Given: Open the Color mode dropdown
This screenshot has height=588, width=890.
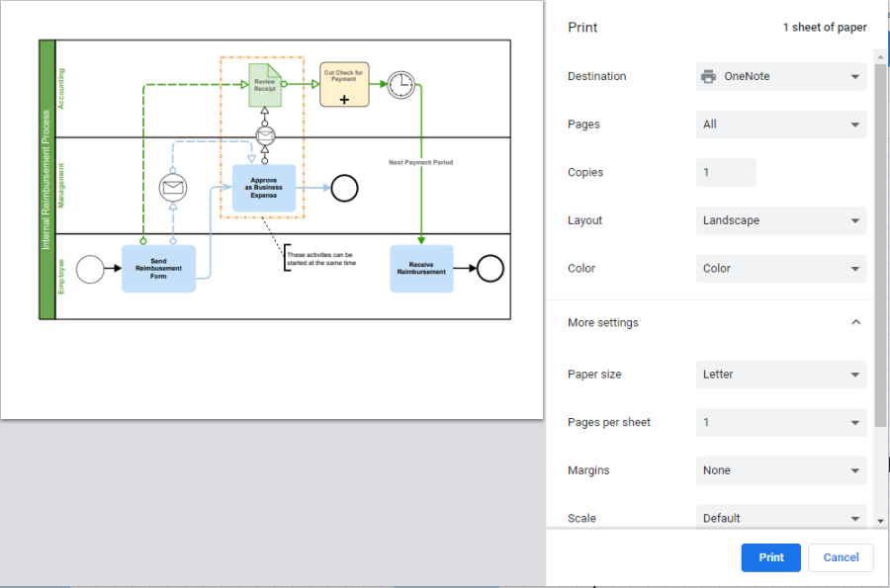Looking at the screenshot, I should 781,268.
